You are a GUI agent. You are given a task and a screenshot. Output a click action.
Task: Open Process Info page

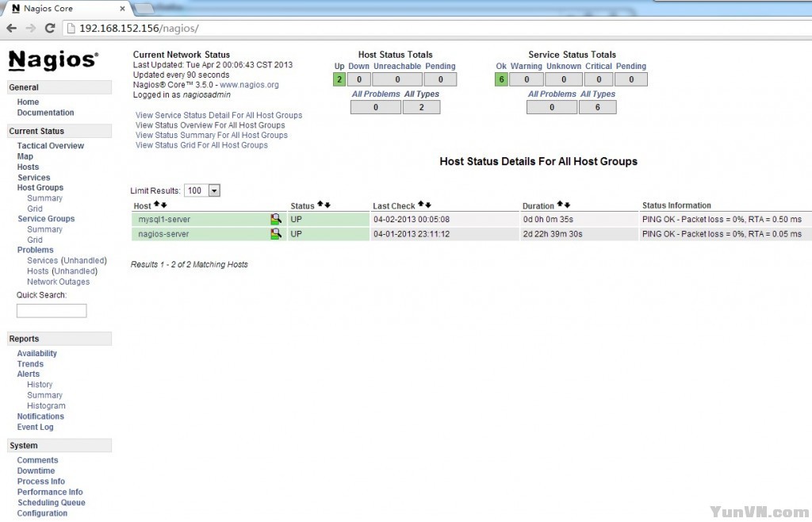coord(41,482)
